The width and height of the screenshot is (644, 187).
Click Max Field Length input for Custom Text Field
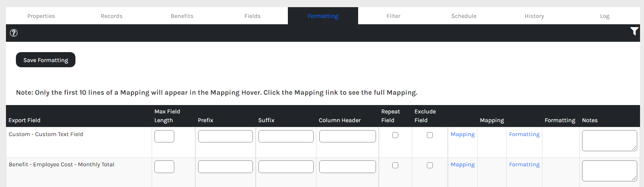click(x=164, y=136)
